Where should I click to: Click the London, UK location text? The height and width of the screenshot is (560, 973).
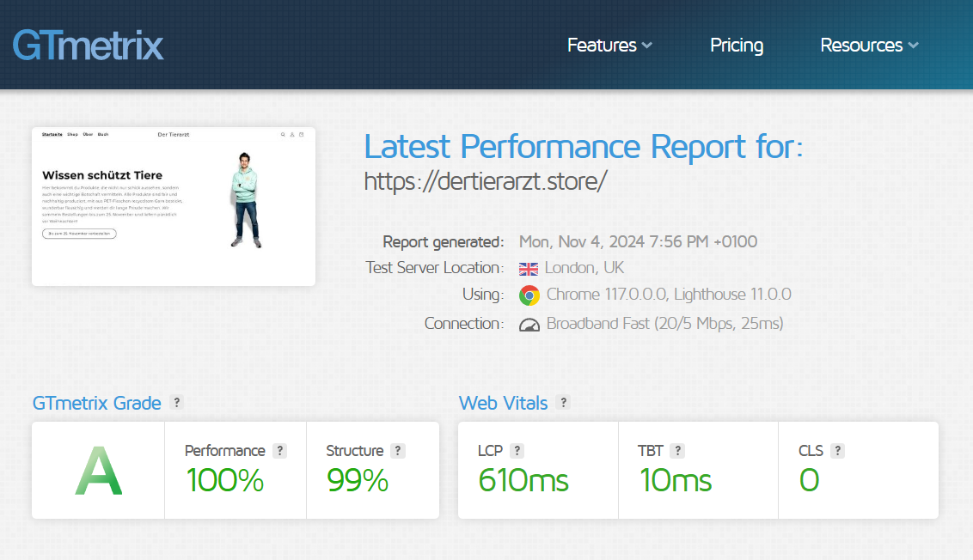pos(584,268)
